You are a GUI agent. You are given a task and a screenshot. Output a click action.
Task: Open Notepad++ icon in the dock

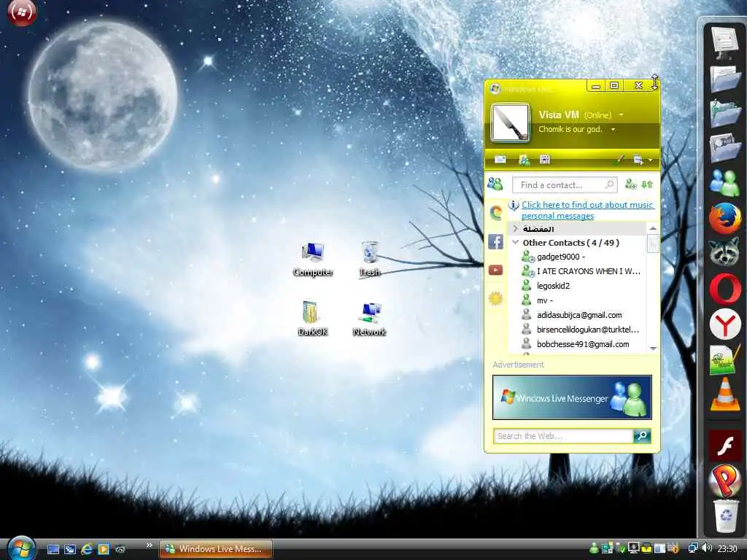[724, 360]
